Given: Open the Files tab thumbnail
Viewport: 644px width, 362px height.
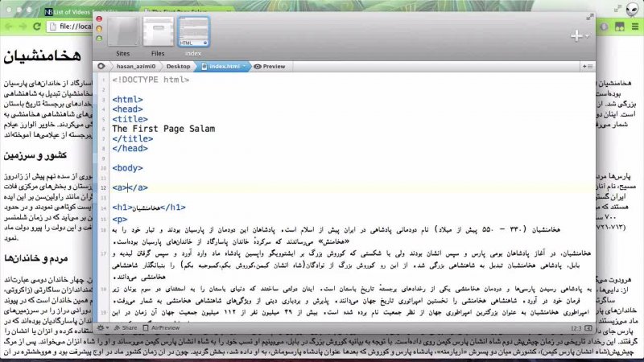Looking at the screenshot, I should (158, 34).
